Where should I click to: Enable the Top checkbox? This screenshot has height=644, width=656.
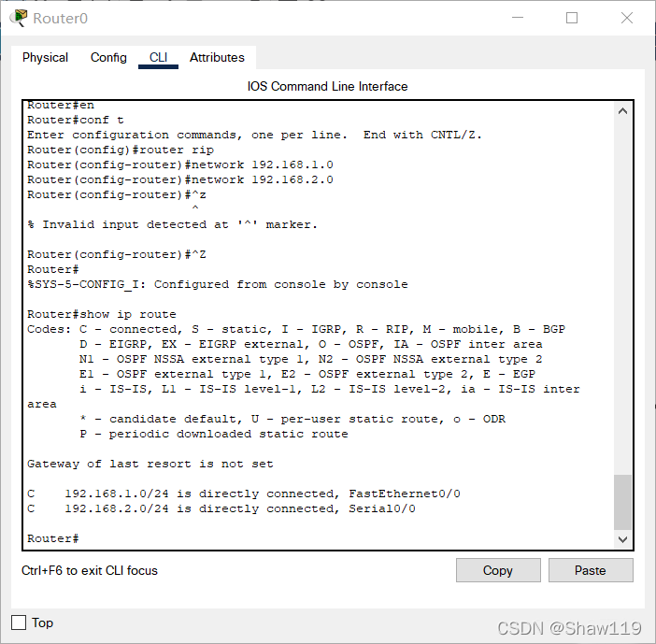click(x=19, y=623)
